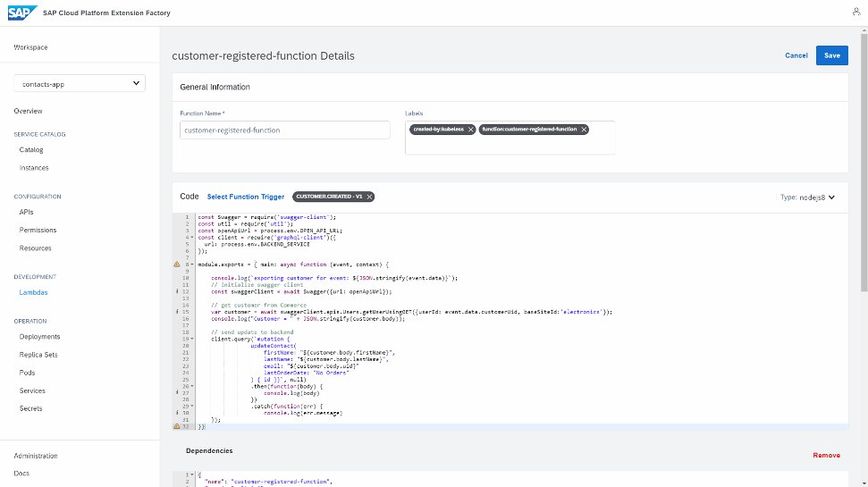Go to Instances page
This screenshot has width=868, height=487.
pyautogui.click(x=34, y=168)
